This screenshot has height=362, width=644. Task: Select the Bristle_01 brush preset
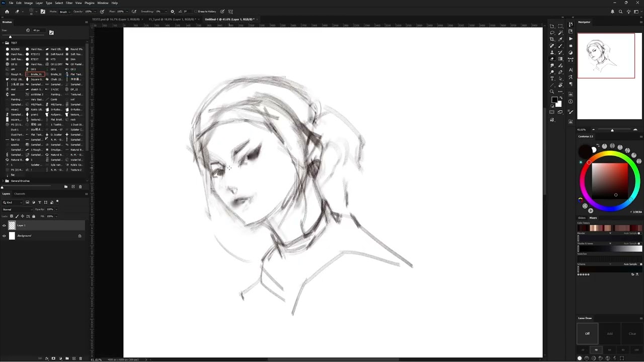click(x=35, y=74)
